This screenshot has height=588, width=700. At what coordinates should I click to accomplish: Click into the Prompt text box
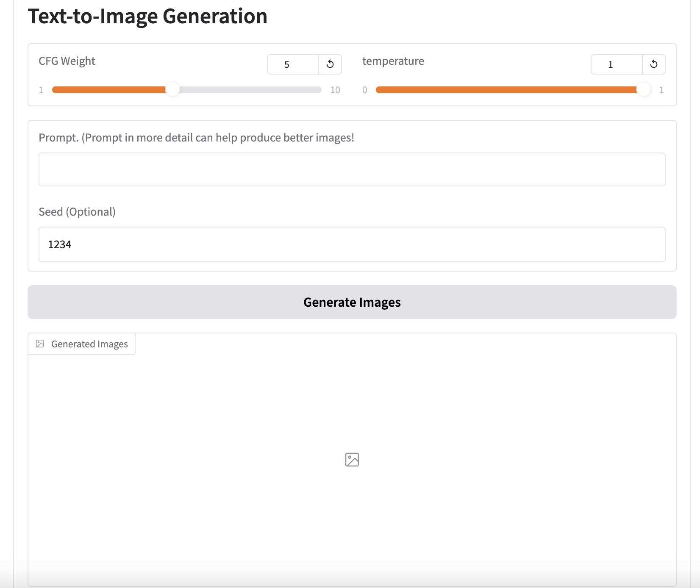[x=352, y=169]
